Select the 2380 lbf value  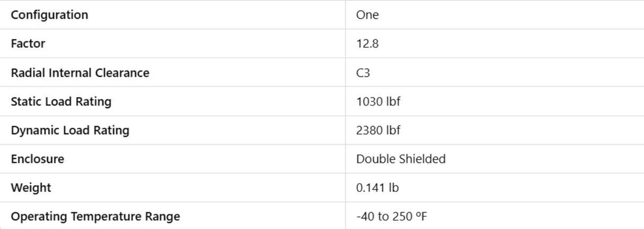379,130
